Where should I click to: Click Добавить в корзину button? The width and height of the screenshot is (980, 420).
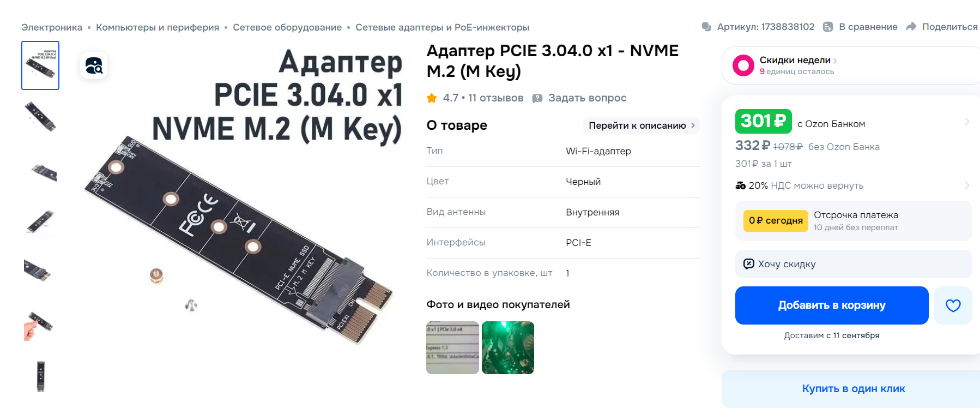[832, 305]
